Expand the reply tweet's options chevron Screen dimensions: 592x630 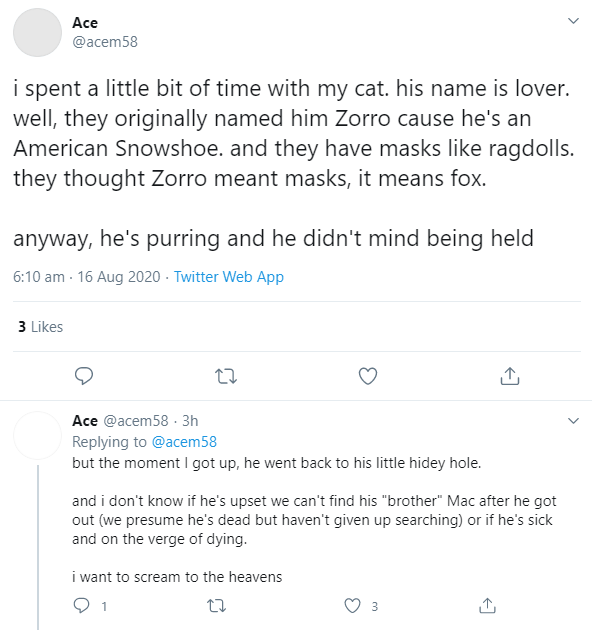coord(573,421)
